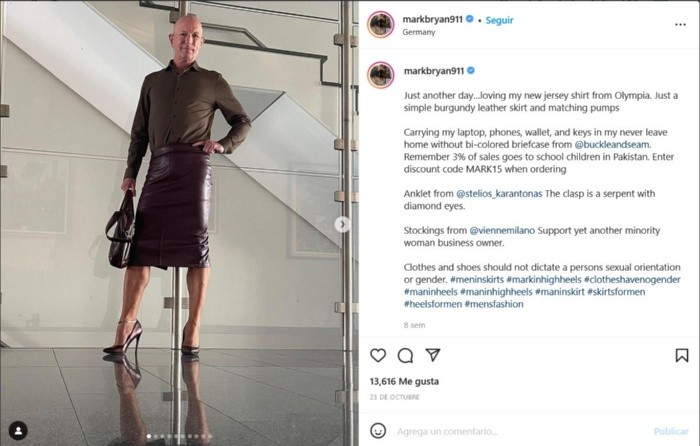Click Publicar to post comment
Image resolution: width=700 pixels, height=446 pixels.
[671, 431]
